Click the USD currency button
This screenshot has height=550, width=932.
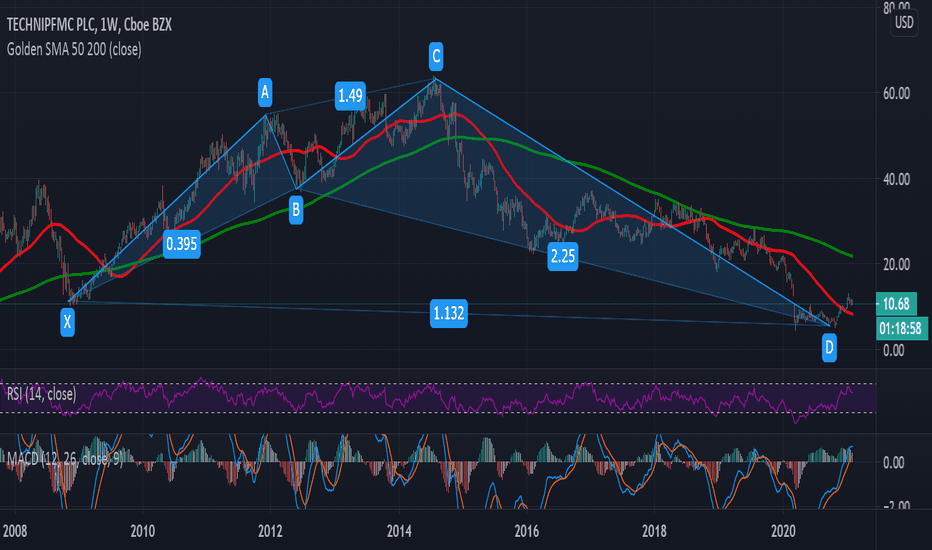click(x=904, y=23)
